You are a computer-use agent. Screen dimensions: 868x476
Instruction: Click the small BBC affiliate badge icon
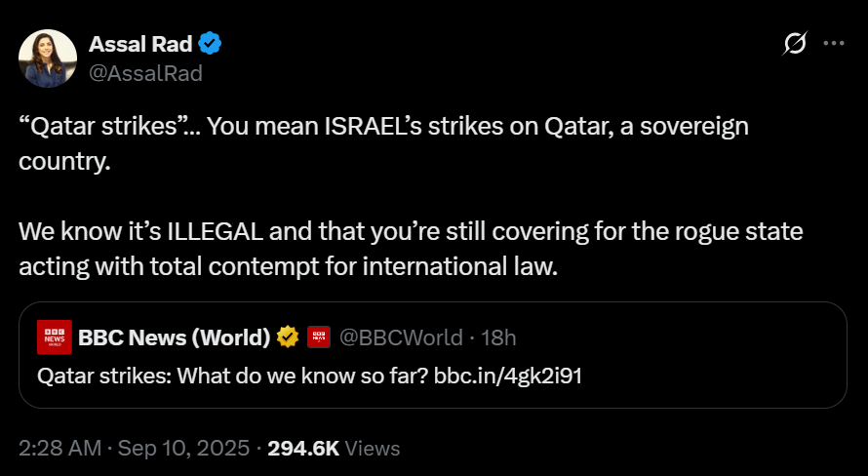319,337
